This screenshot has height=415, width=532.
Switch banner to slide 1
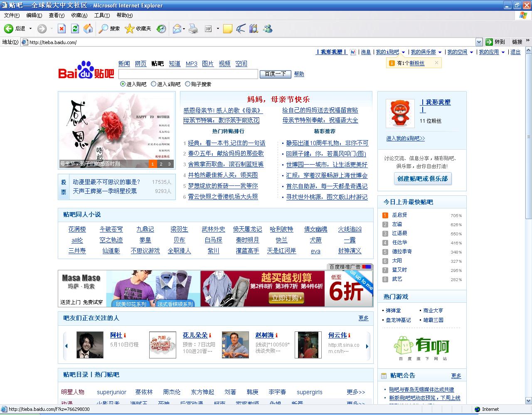pos(153,164)
